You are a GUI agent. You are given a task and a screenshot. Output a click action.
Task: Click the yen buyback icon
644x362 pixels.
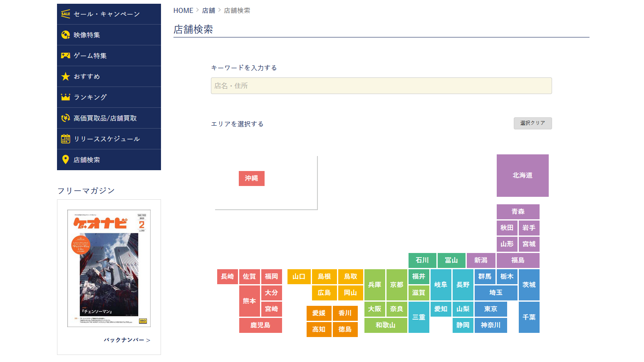click(65, 118)
